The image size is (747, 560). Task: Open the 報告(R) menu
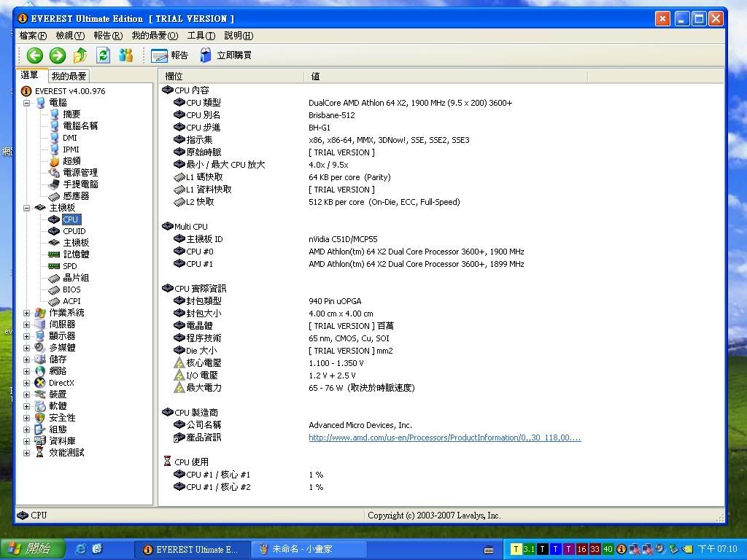(x=108, y=36)
